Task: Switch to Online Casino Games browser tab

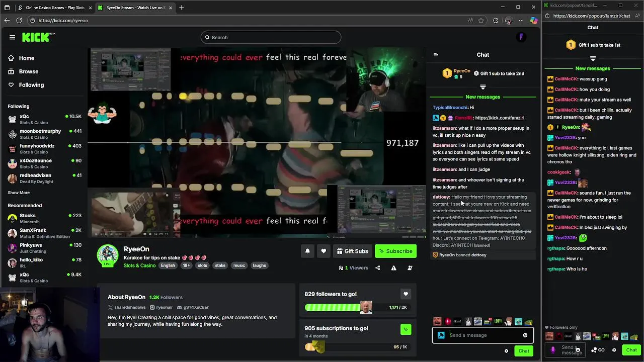Action: coord(54,8)
